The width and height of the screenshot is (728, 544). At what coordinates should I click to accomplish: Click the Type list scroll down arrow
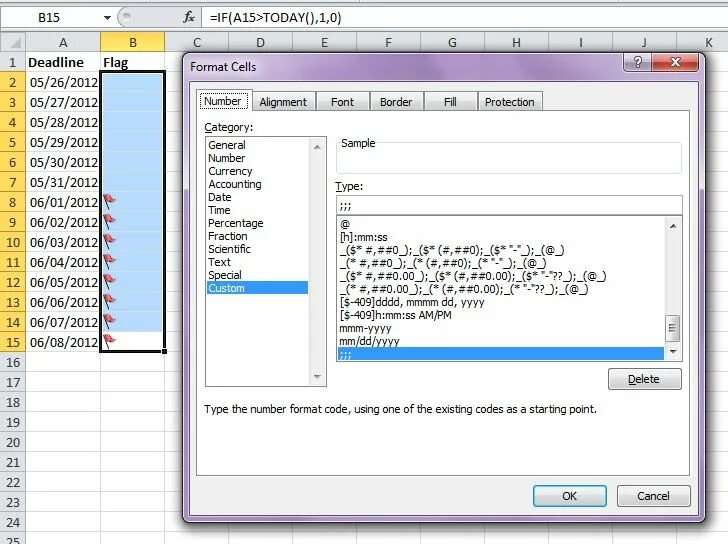pyautogui.click(x=673, y=352)
